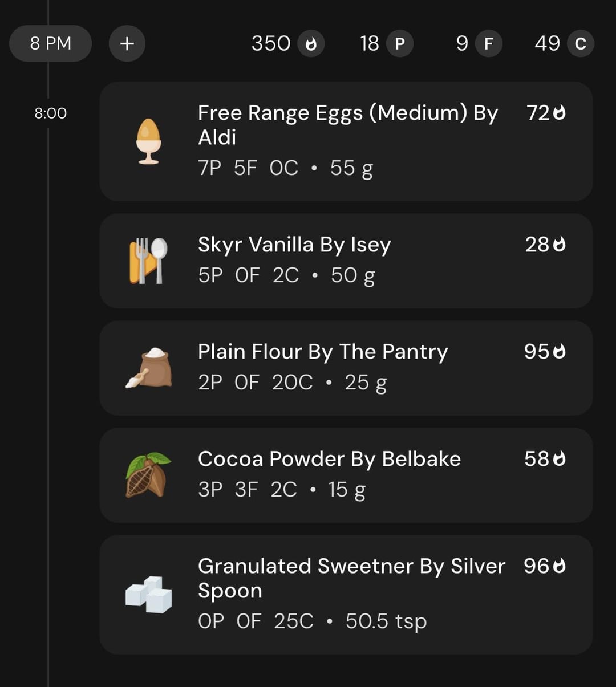Select the egg cup icon

click(x=149, y=141)
